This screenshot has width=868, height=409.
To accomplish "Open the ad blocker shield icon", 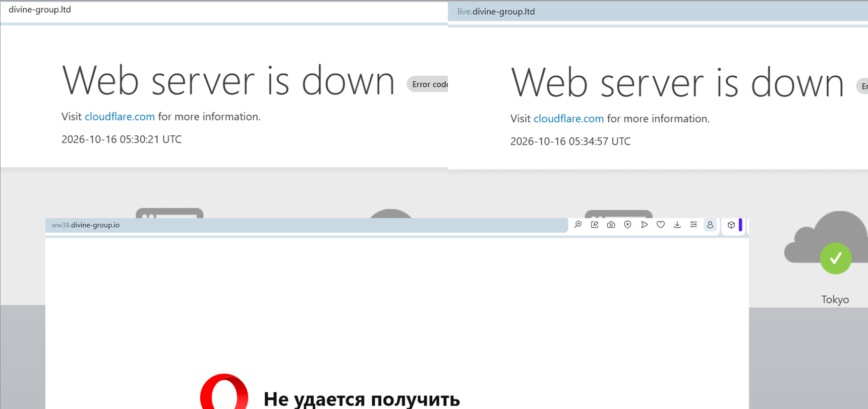I will pos(627,225).
